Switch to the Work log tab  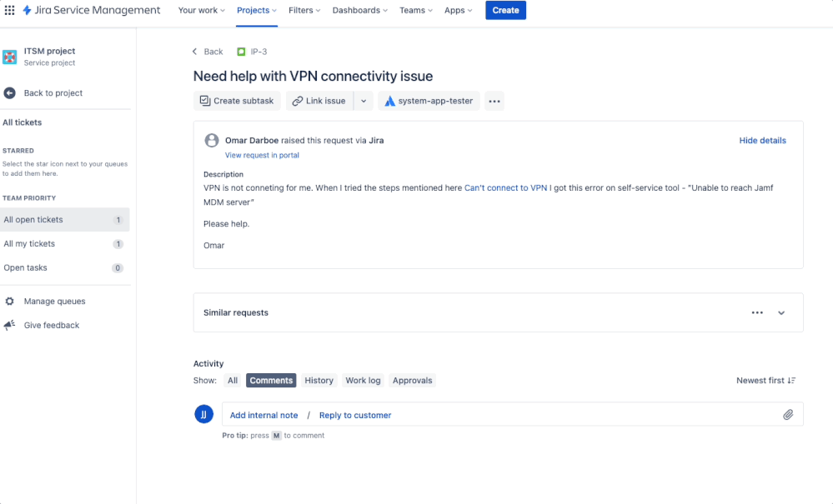coord(363,380)
